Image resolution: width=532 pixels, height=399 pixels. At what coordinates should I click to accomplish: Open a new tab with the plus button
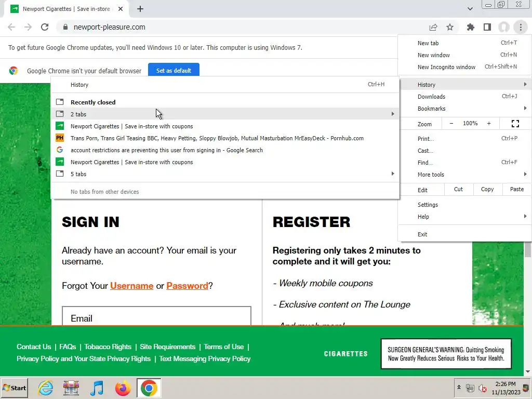click(x=140, y=9)
